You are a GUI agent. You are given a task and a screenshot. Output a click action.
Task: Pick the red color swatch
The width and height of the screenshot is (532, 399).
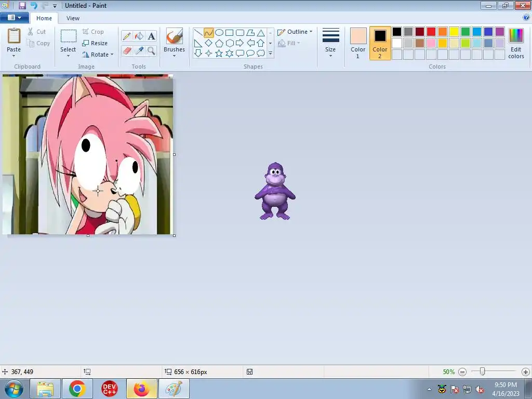tap(431, 32)
